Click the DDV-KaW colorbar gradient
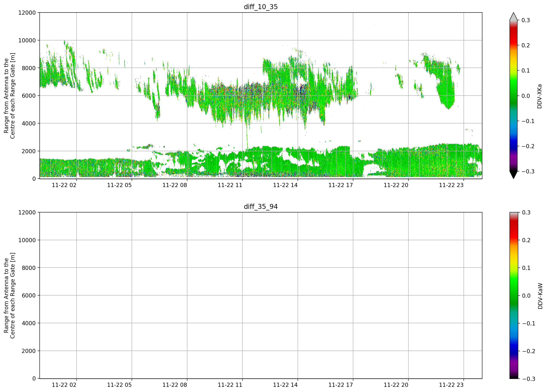 click(x=514, y=295)
